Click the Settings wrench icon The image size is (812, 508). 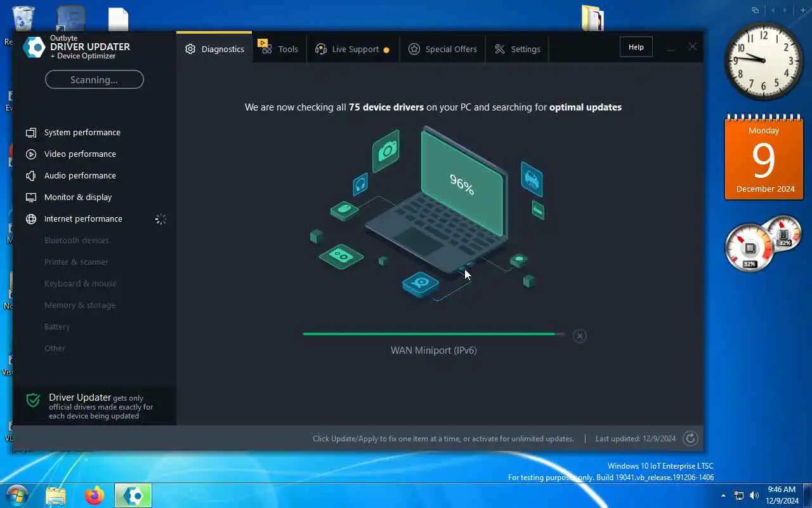point(500,49)
